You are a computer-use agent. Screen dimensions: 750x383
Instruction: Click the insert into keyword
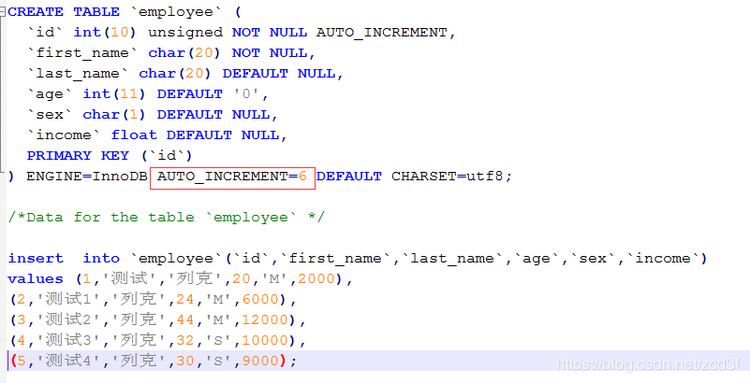pos(64,259)
